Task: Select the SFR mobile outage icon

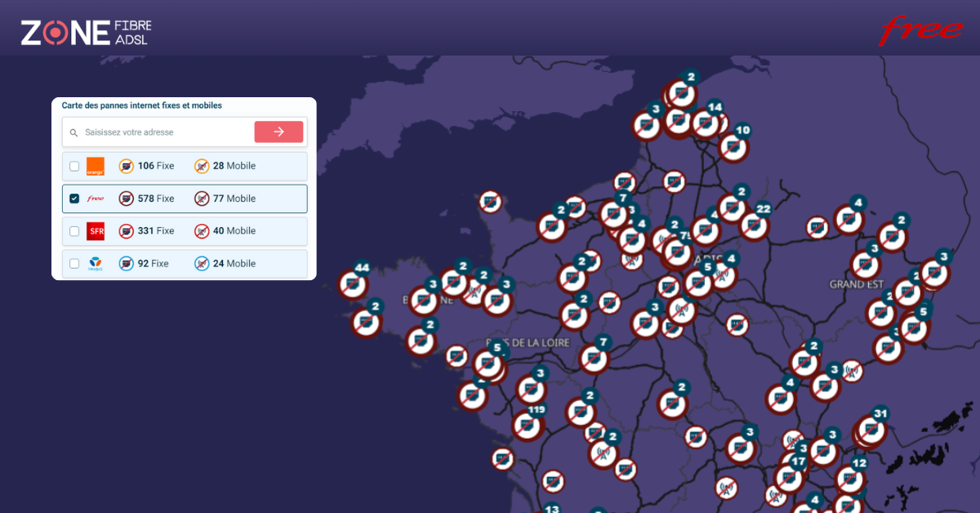Action: (x=202, y=231)
